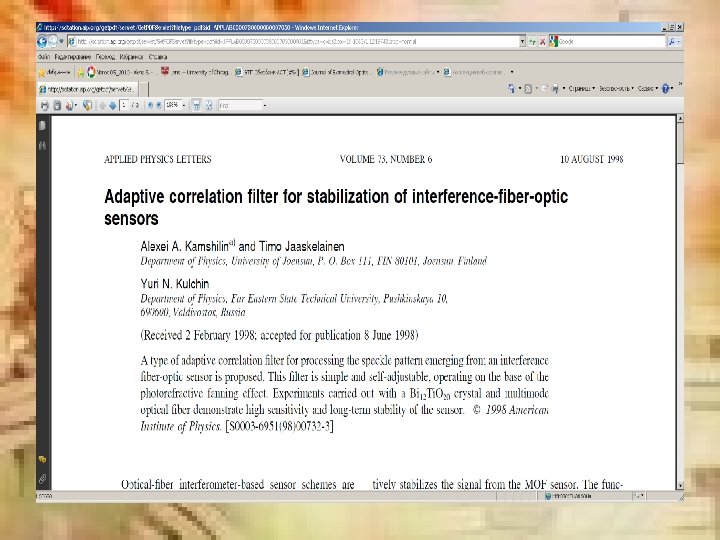
Task: Click the PDF vertical scrollbar thumb
Action: point(680,143)
